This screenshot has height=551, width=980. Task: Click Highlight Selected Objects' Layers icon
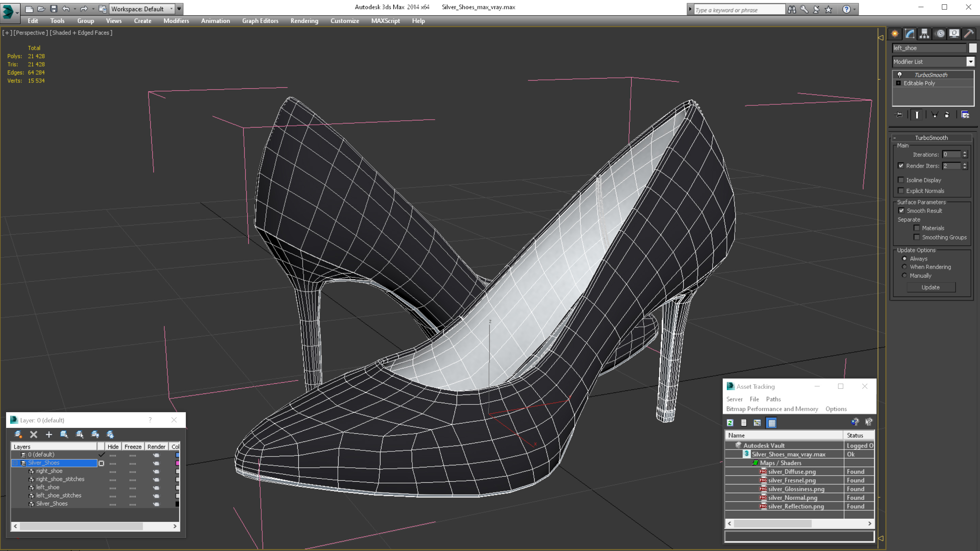click(80, 434)
